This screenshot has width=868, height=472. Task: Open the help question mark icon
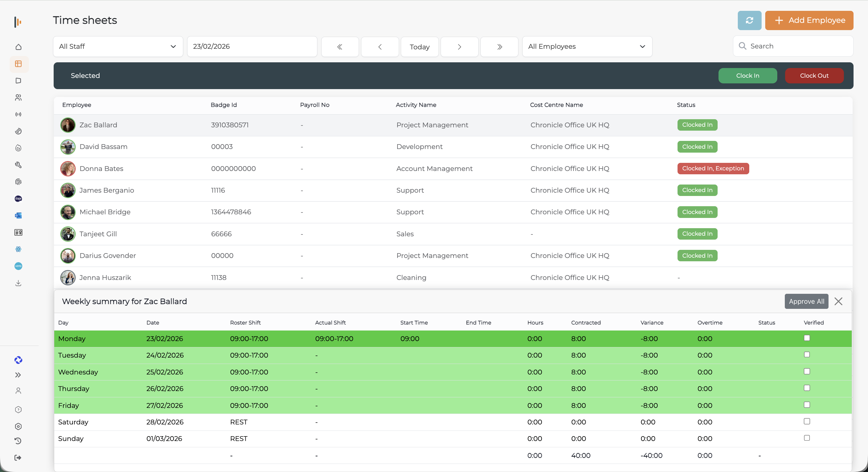(18, 409)
